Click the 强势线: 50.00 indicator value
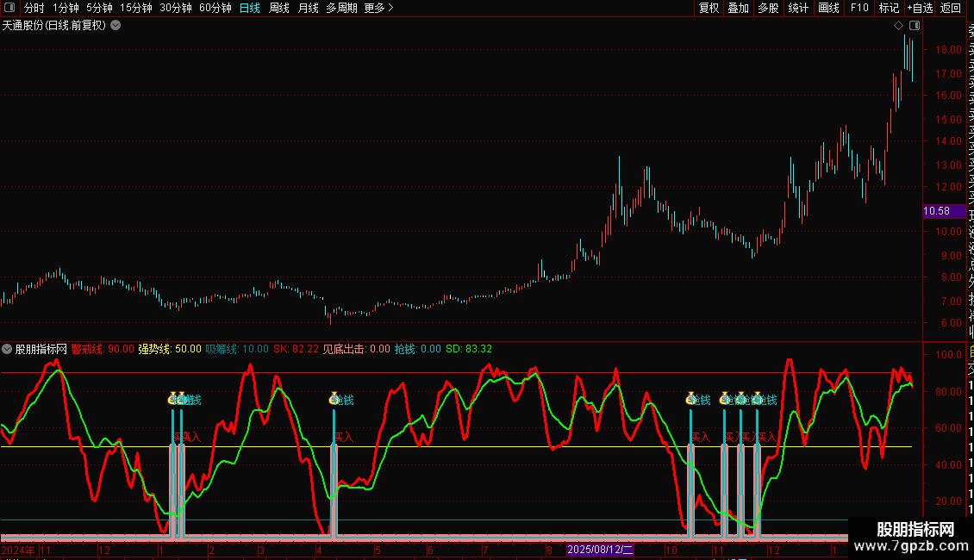Image resolution: width=974 pixels, height=560 pixels. 170,349
